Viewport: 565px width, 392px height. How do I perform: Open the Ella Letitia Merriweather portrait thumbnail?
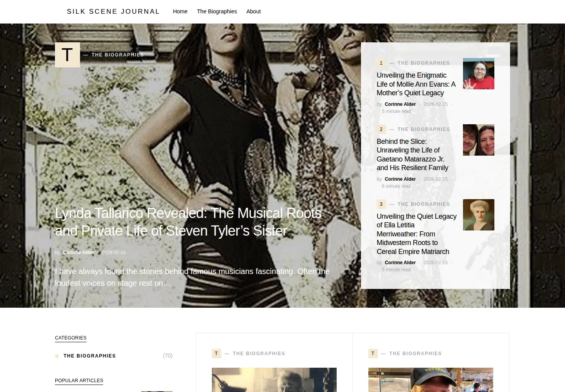479,215
